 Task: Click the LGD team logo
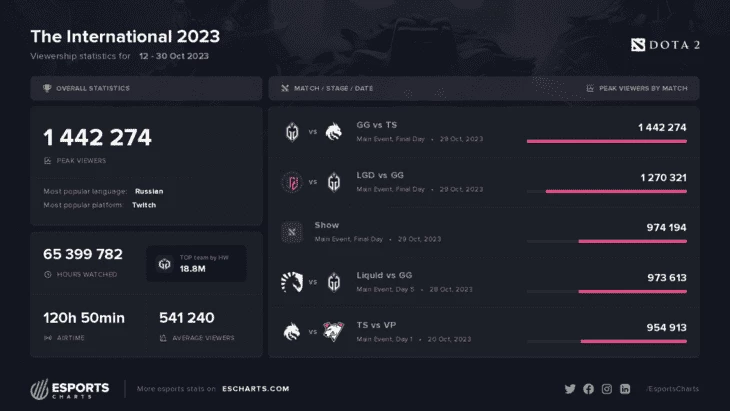coord(292,182)
